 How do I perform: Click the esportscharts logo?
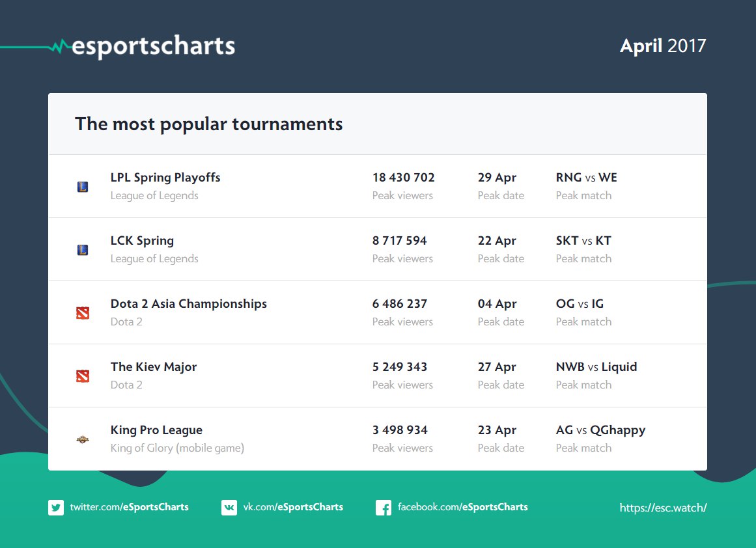pos(152,46)
